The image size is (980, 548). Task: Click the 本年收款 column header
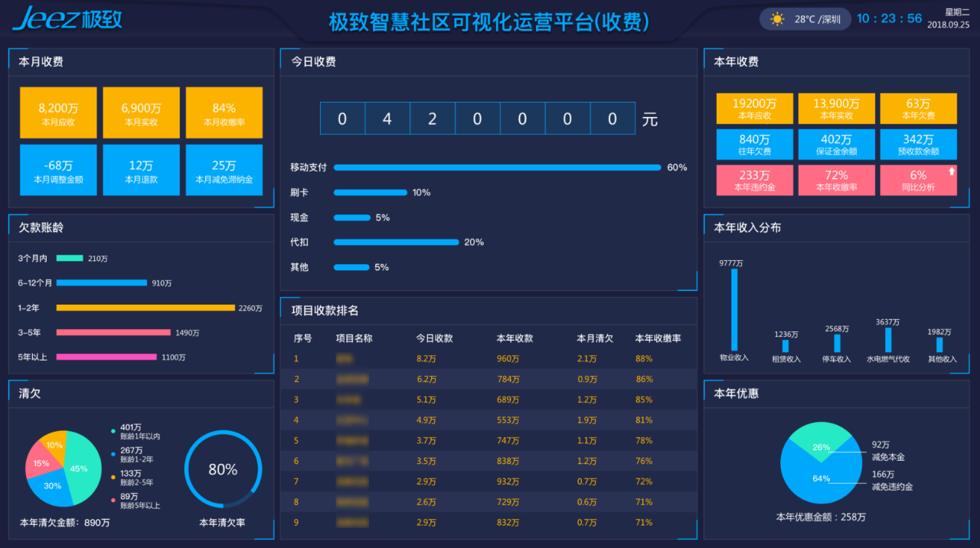coord(514,338)
